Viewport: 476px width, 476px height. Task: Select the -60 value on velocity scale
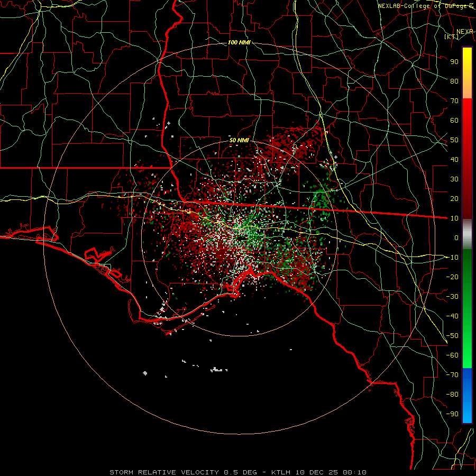click(452, 355)
